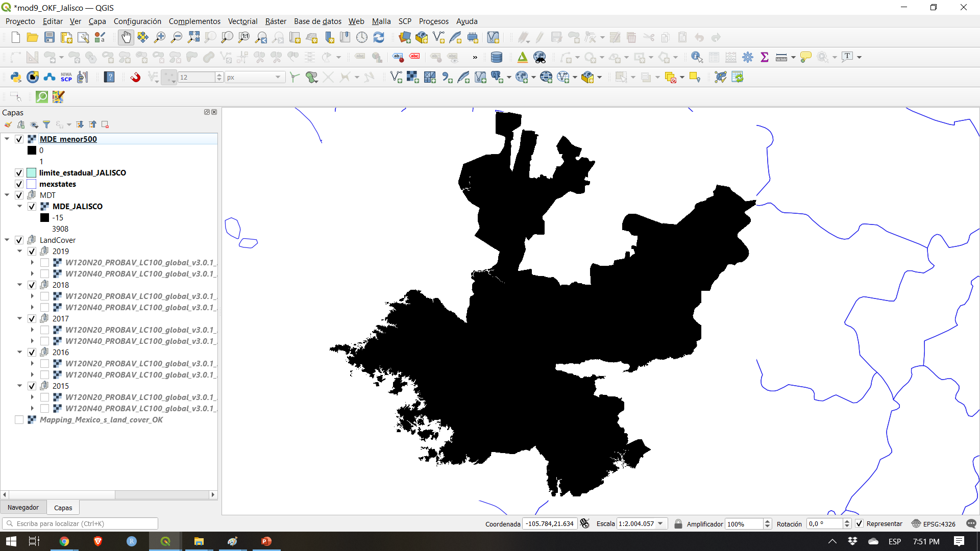Viewport: 980px width, 551px height.
Task: Open an existing project folder icon
Action: 32,37
